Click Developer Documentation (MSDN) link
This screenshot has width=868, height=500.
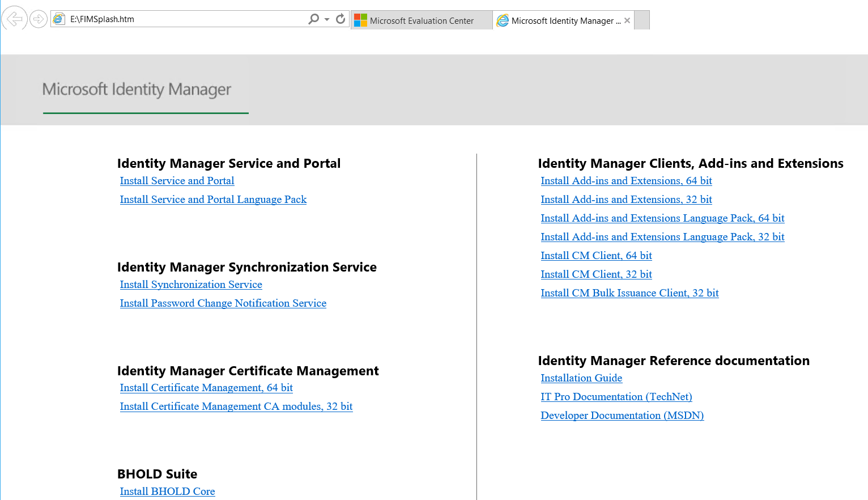tap(622, 416)
